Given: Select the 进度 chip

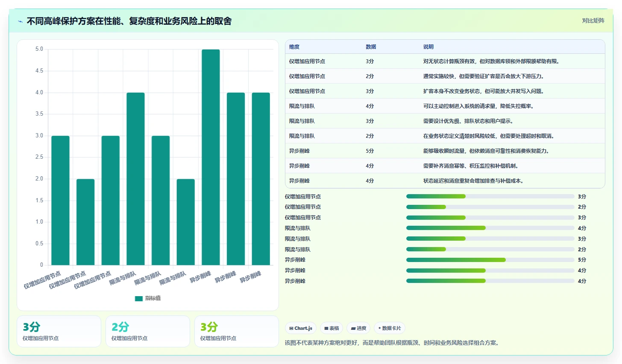Looking at the screenshot, I should pyautogui.click(x=358, y=328).
